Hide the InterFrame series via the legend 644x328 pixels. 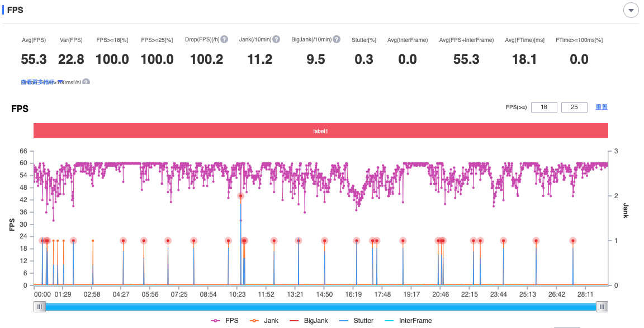click(408, 321)
